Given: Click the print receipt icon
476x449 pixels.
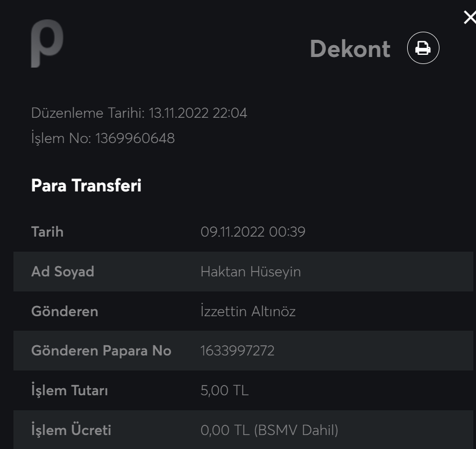Looking at the screenshot, I should pyautogui.click(x=423, y=48).
